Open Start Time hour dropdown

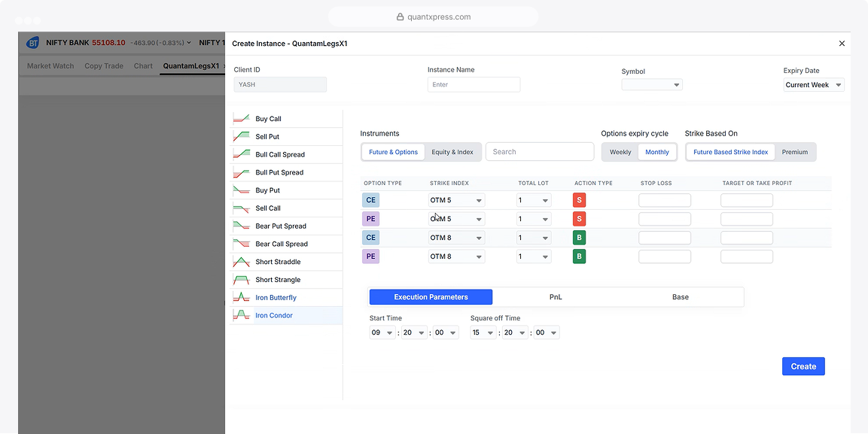[x=382, y=332]
